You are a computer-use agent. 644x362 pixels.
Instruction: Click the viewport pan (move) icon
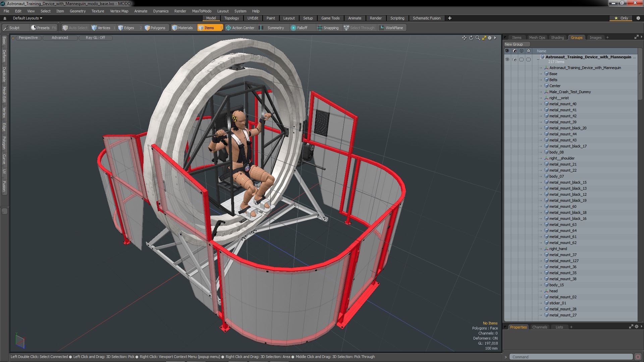464,38
